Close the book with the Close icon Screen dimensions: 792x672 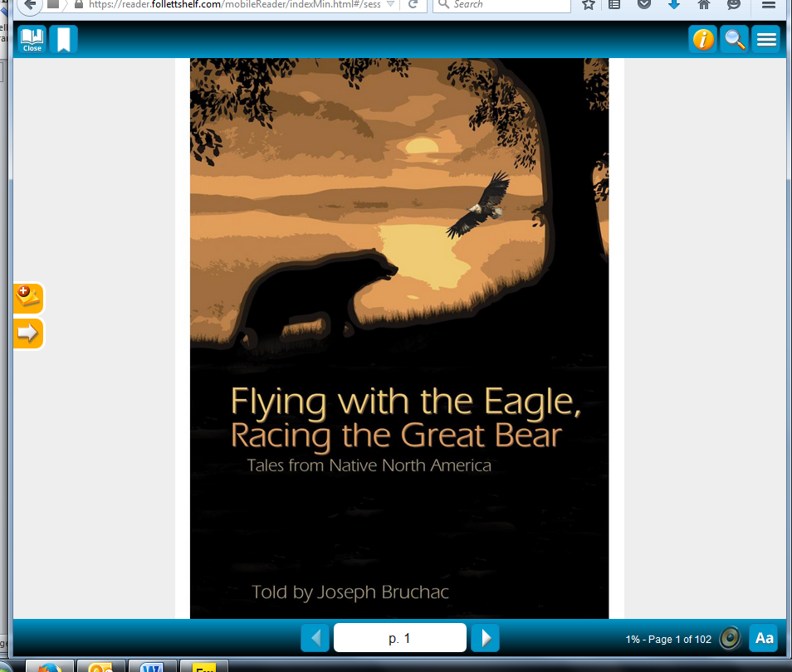coord(32,39)
